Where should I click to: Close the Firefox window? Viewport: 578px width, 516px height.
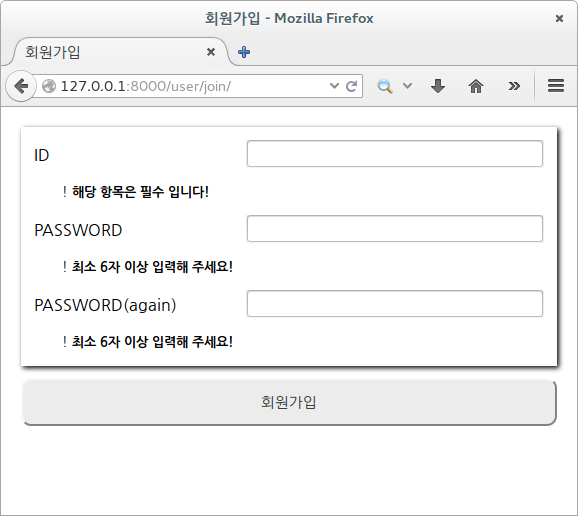click(x=559, y=18)
